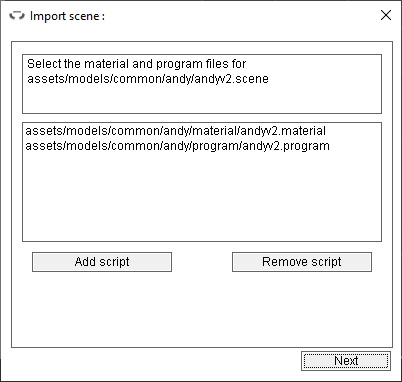The width and height of the screenshot is (402, 382).
Task: Click blank panel area under Remove script button
Action: point(302,308)
